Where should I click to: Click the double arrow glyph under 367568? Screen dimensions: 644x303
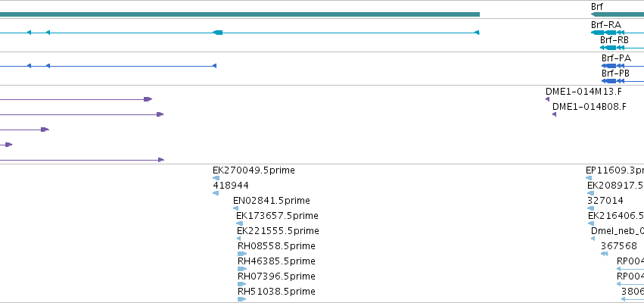(604, 254)
